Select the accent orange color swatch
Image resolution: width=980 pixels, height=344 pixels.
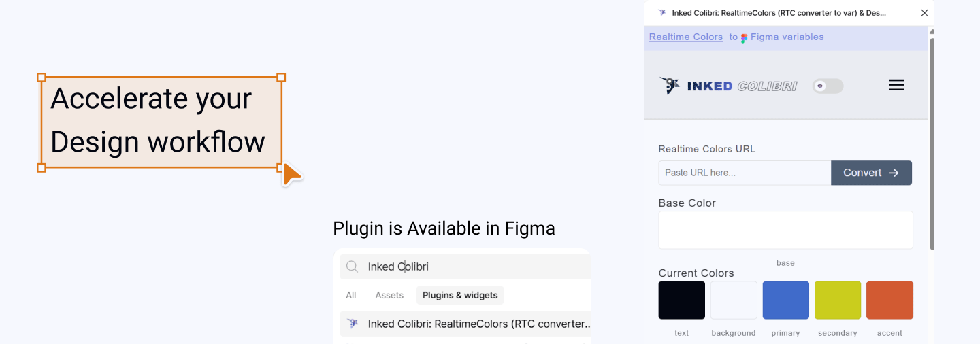coord(889,300)
